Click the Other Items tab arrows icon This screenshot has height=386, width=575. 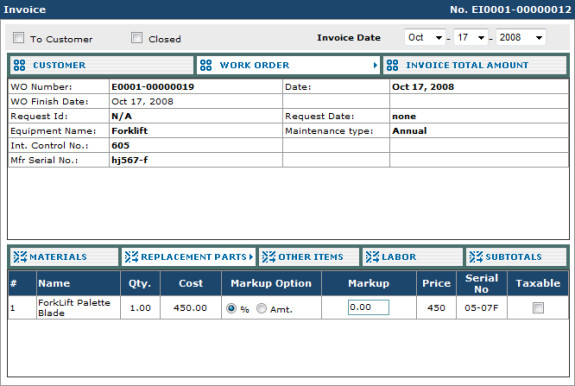[x=269, y=257]
